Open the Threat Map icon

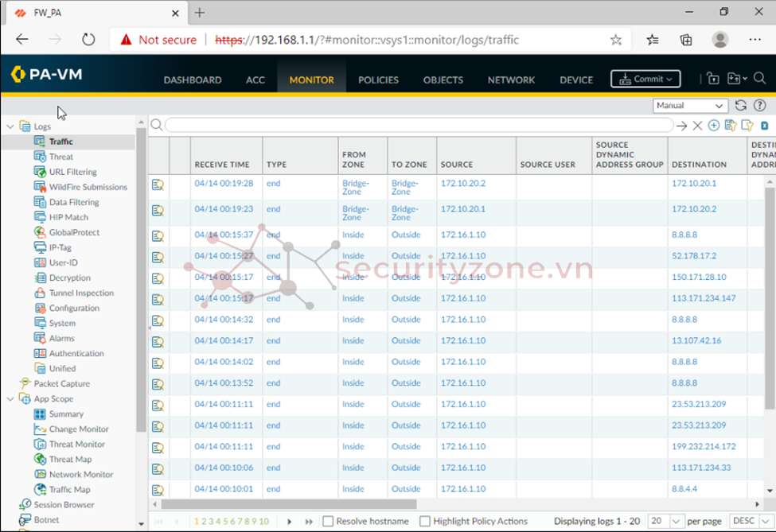point(40,459)
